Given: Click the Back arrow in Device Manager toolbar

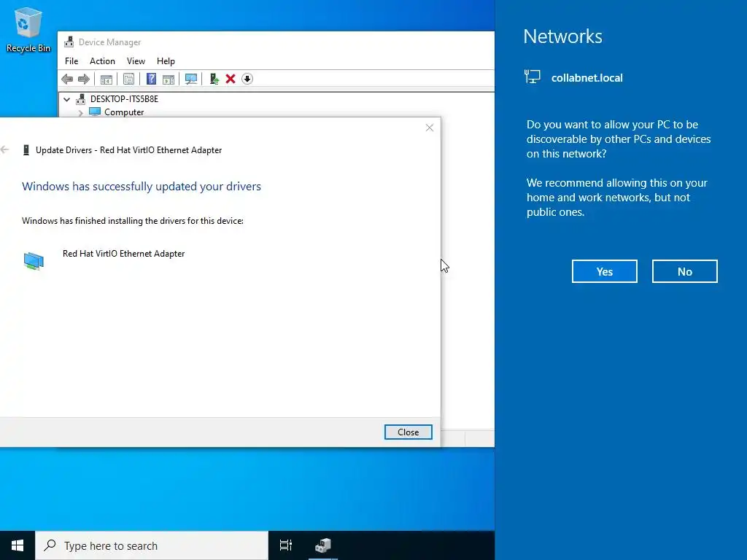Looking at the screenshot, I should [x=67, y=79].
